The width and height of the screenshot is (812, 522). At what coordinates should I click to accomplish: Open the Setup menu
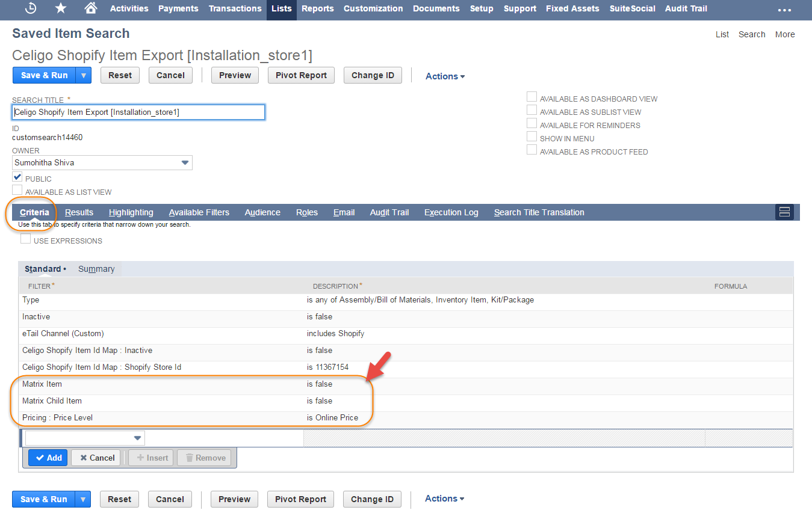482,8
